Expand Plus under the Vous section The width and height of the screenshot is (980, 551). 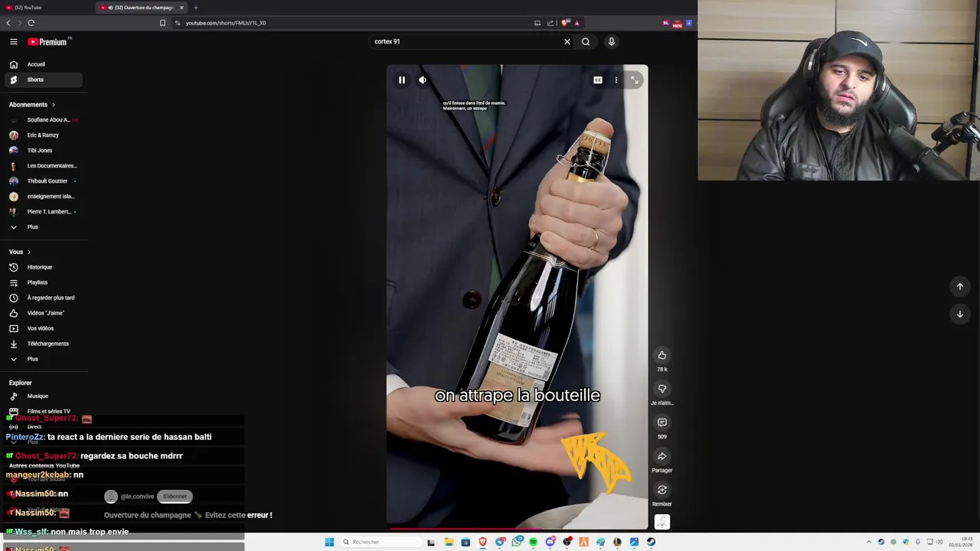point(44,359)
